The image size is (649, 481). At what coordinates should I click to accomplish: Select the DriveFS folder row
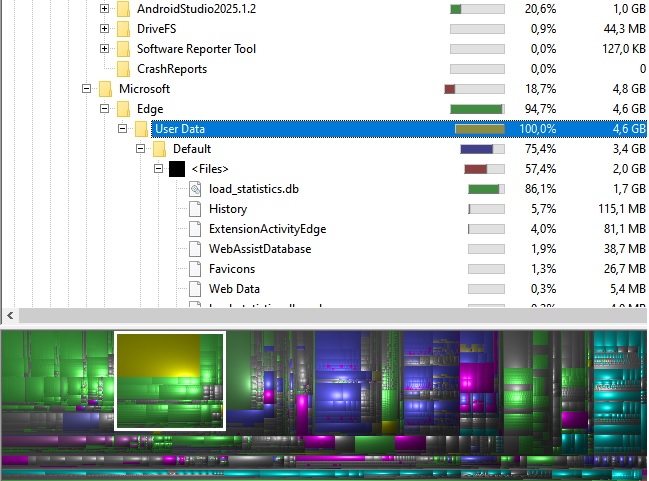pos(156,29)
